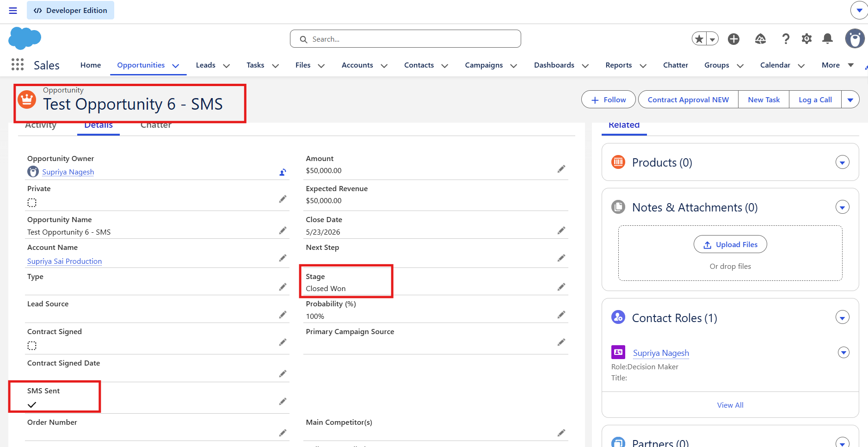Click View All in Contact Roles
Screen dimensions: 868x447
(x=730, y=405)
